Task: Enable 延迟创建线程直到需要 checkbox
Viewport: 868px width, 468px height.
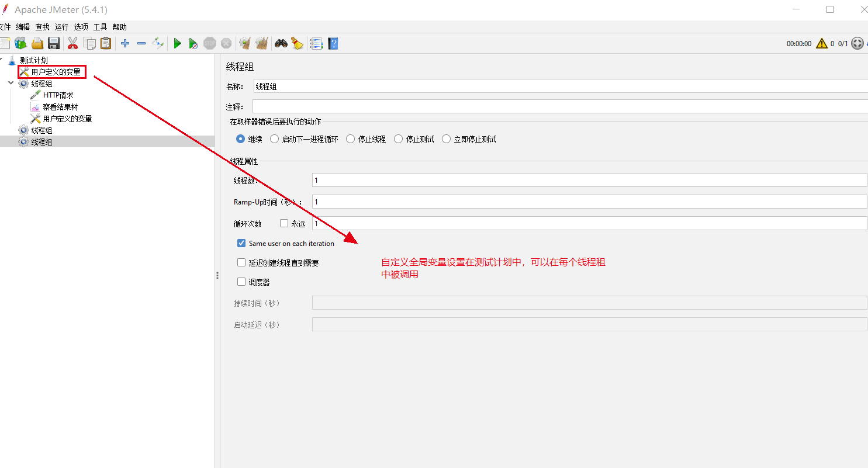Action: [x=241, y=263]
